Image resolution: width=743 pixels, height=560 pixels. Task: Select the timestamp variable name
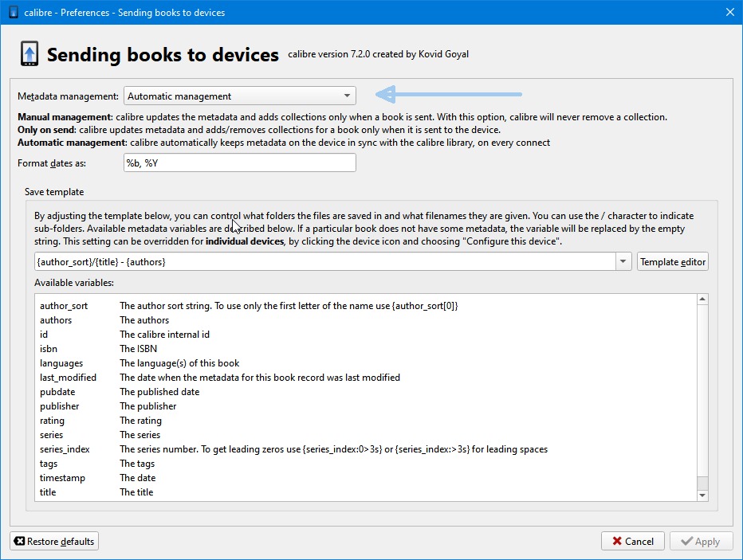(62, 478)
